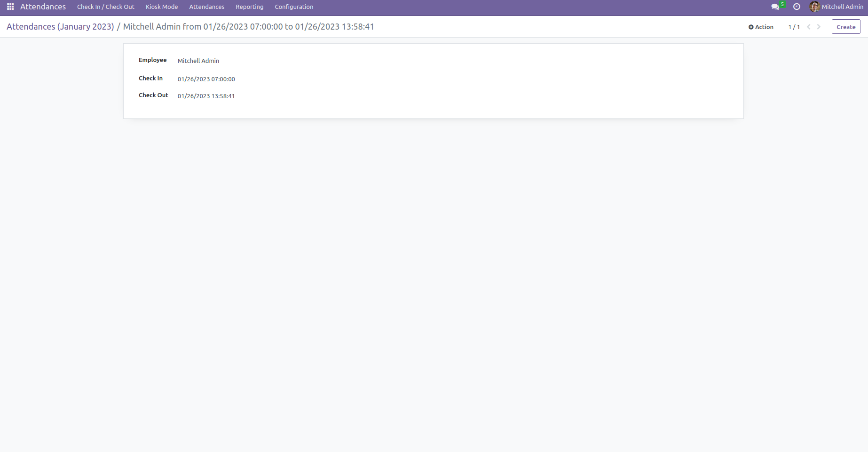Image resolution: width=868 pixels, height=452 pixels.
Task: Open the Action gear dropdown
Action: coord(761,27)
